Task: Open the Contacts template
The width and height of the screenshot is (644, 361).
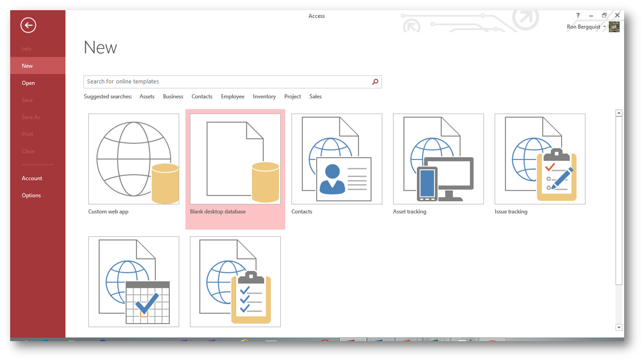Action: (x=337, y=159)
